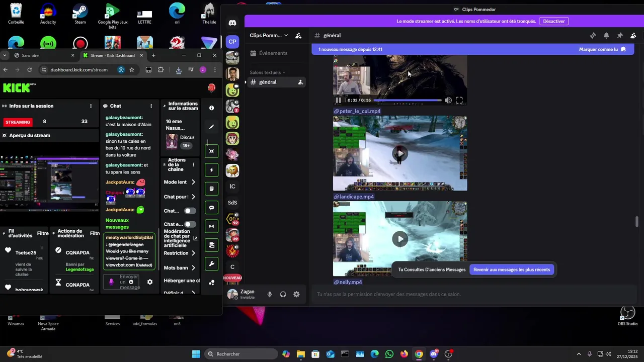The image size is (644, 362).
Task: Click the lightning bolt icon in Kick sidebar
Action: pos(212,170)
